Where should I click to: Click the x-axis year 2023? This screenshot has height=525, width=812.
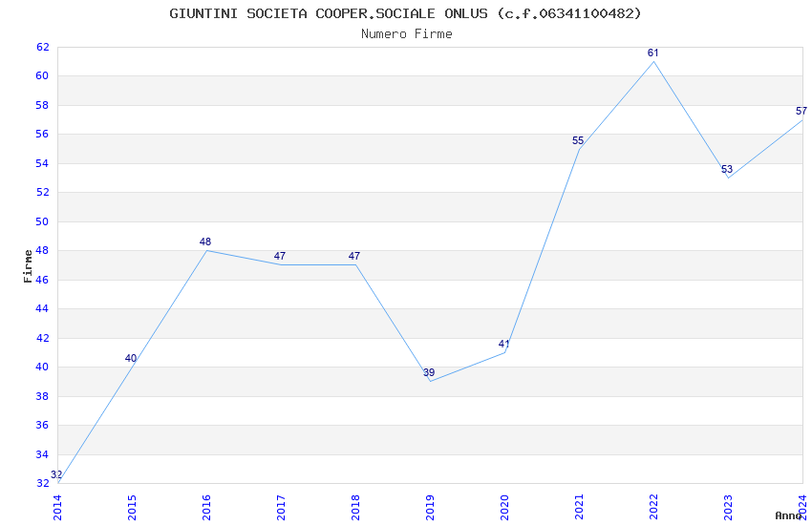(x=729, y=507)
